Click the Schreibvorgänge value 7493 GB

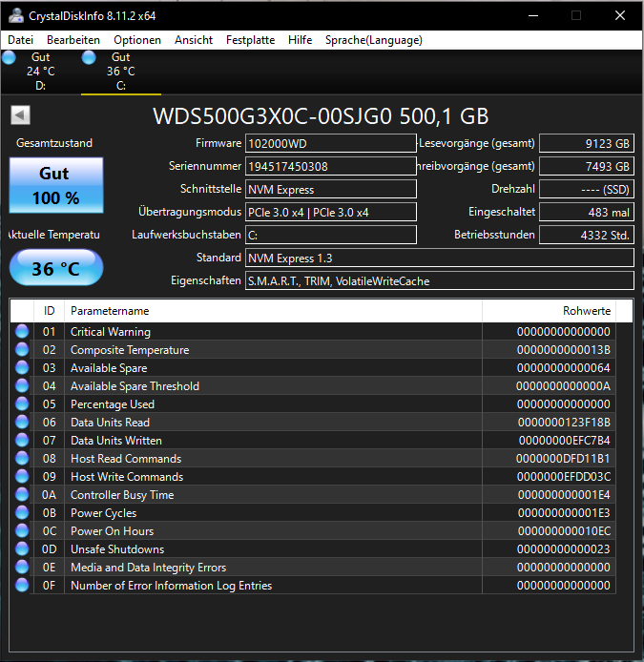587,166
